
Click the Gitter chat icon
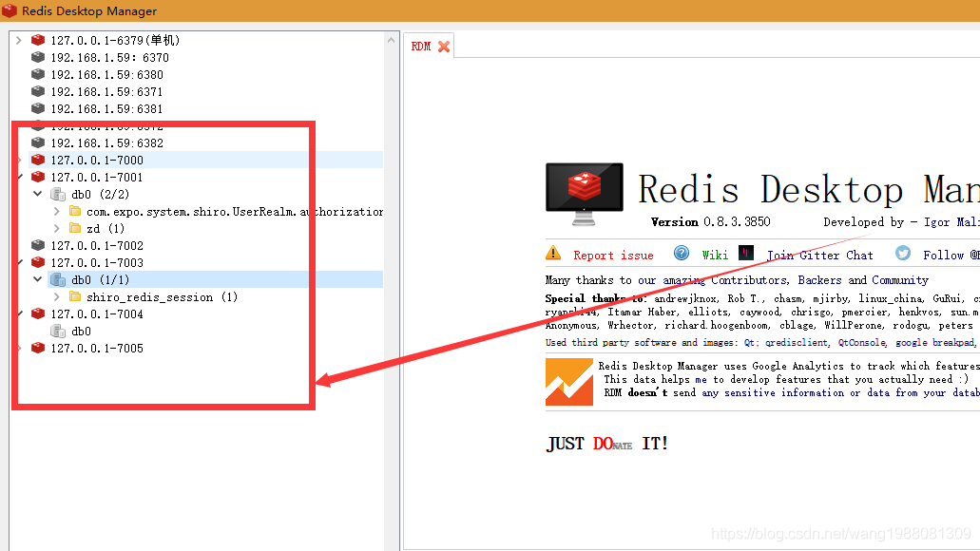[x=746, y=253]
